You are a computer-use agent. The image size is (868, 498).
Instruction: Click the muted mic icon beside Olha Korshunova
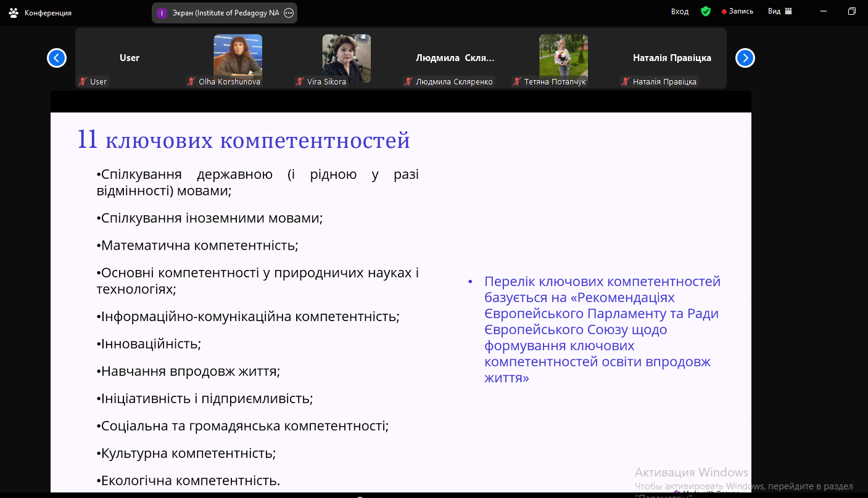tap(191, 81)
